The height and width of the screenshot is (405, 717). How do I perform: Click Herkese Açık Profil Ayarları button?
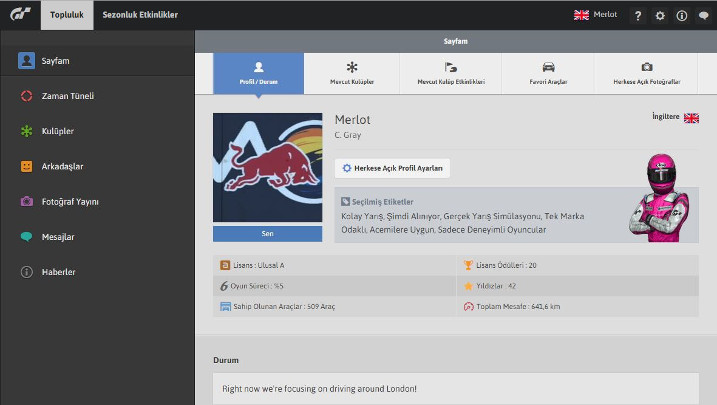click(392, 168)
